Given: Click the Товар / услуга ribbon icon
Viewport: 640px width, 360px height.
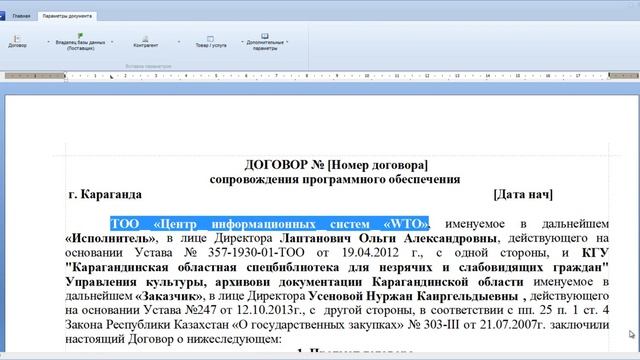Looking at the screenshot, I should coord(210,38).
